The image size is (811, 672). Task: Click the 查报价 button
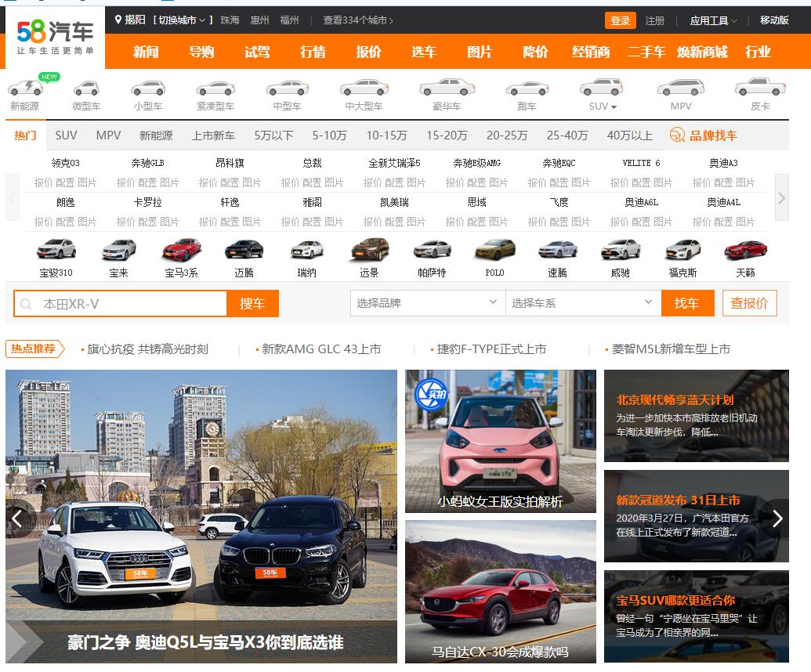click(x=749, y=303)
